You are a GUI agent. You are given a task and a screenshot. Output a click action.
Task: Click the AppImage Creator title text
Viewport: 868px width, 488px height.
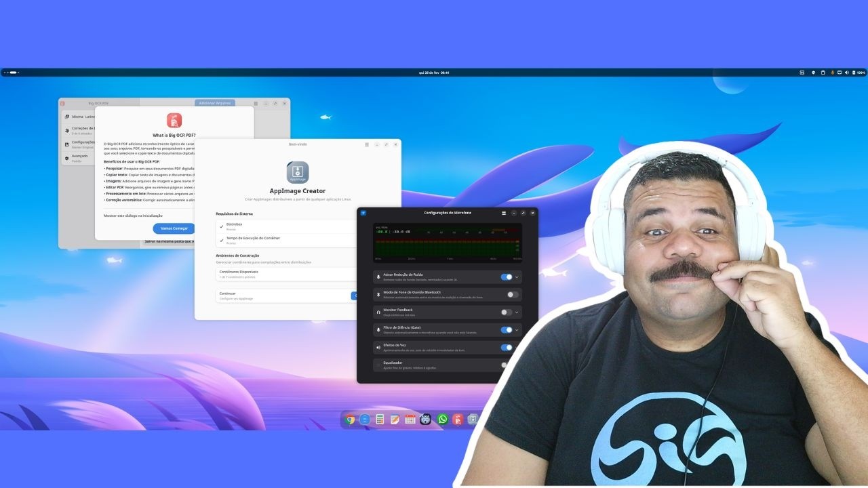[298, 191]
